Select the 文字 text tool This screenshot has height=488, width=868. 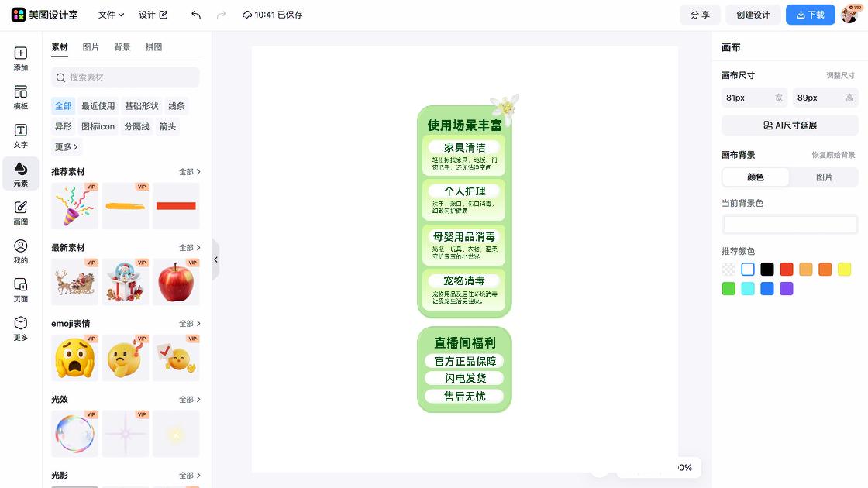point(20,136)
